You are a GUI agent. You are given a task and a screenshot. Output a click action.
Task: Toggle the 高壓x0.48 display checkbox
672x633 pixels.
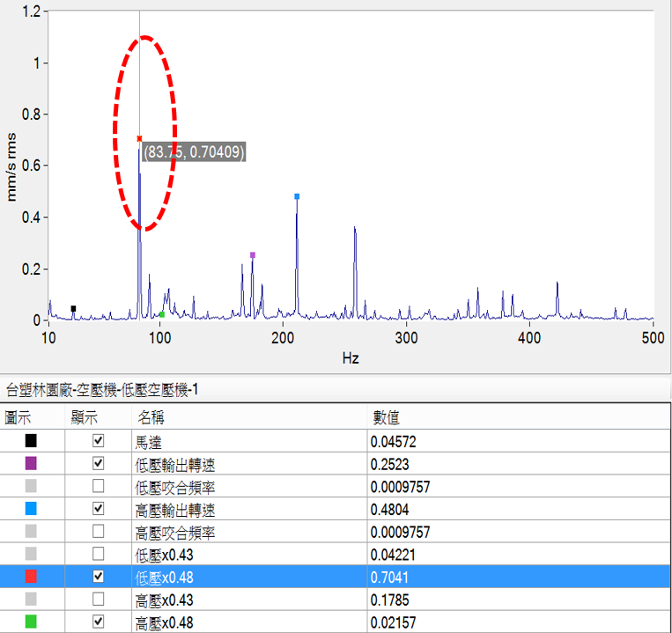coord(99,623)
